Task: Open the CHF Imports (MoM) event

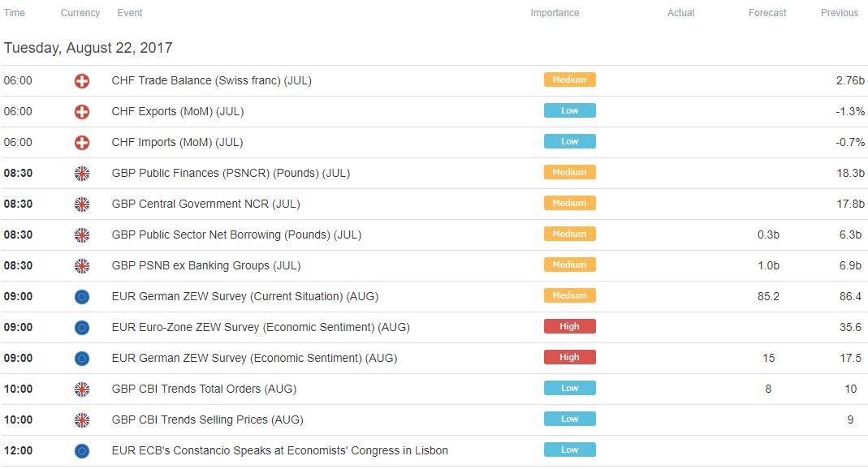Action: 177,143
